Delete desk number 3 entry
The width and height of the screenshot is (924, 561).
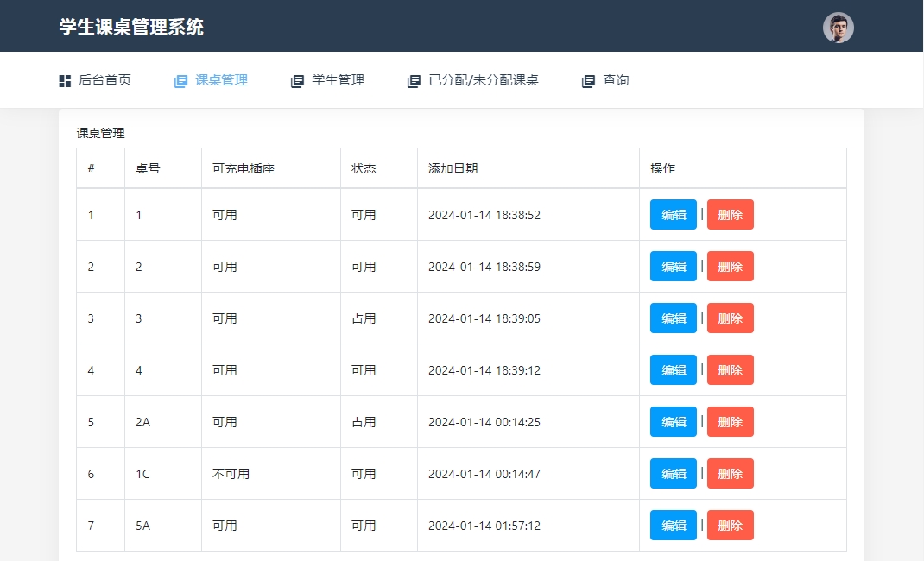730,318
